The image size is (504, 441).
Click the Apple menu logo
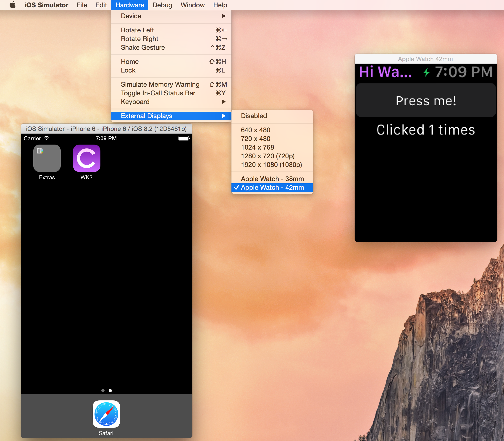[x=13, y=5]
